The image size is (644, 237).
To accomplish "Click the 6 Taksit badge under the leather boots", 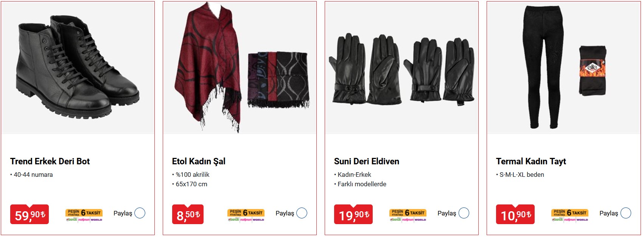I will click(x=84, y=215).
